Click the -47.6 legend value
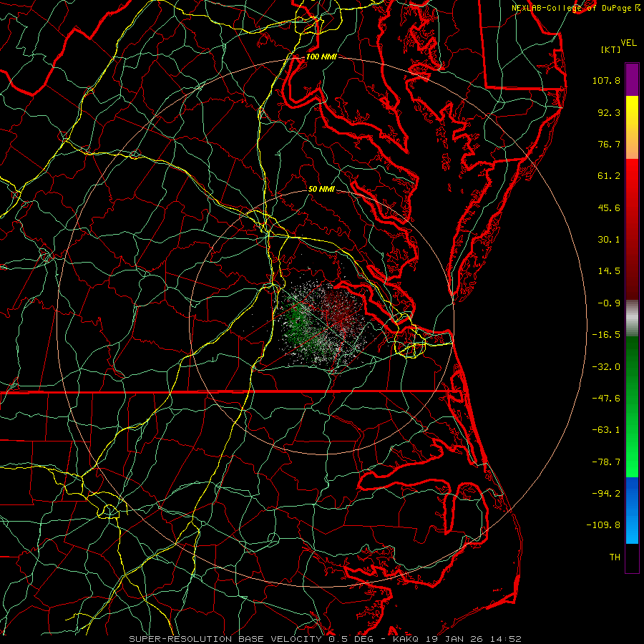Screen dimensions: 644x644 pos(606,399)
